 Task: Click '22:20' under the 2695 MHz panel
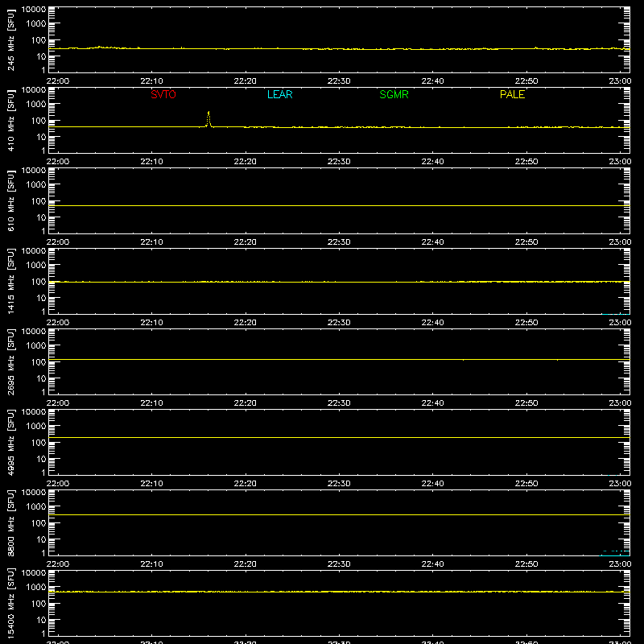[x=246, y=403]
